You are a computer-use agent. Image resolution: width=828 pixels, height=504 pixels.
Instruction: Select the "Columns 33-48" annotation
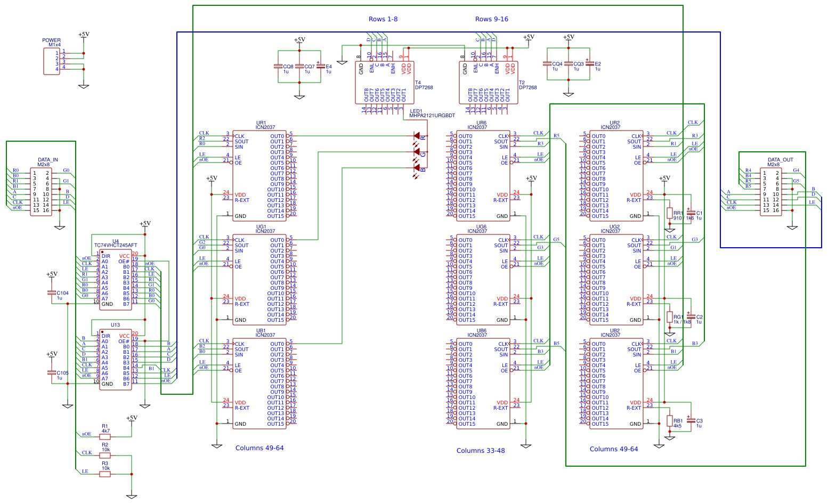pyautogui.click(x=481, y=451)
